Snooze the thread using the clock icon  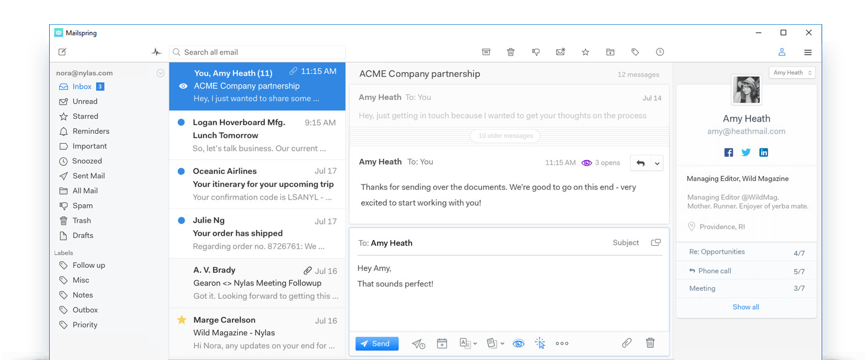click(x=660, y=52)
